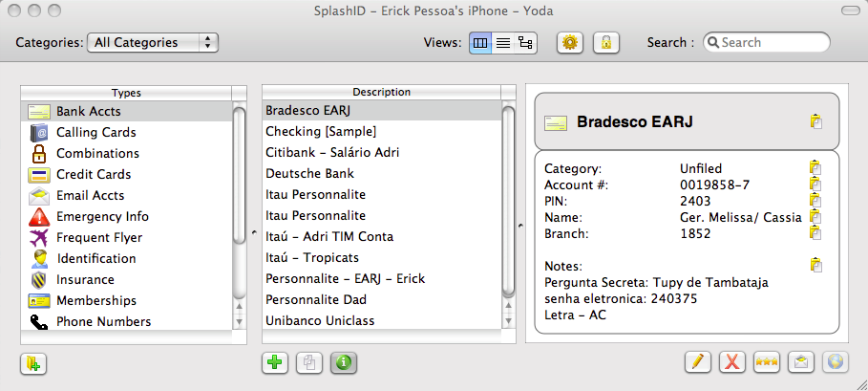Copy the Branch field value

815,232
